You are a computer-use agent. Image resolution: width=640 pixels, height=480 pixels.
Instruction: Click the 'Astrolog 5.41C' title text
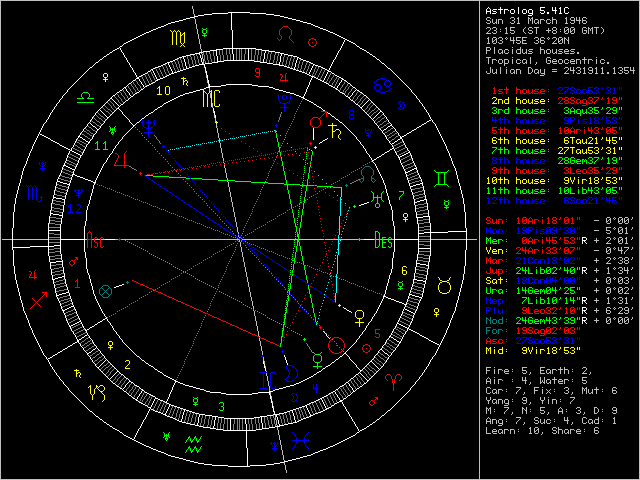click(527, 11)
